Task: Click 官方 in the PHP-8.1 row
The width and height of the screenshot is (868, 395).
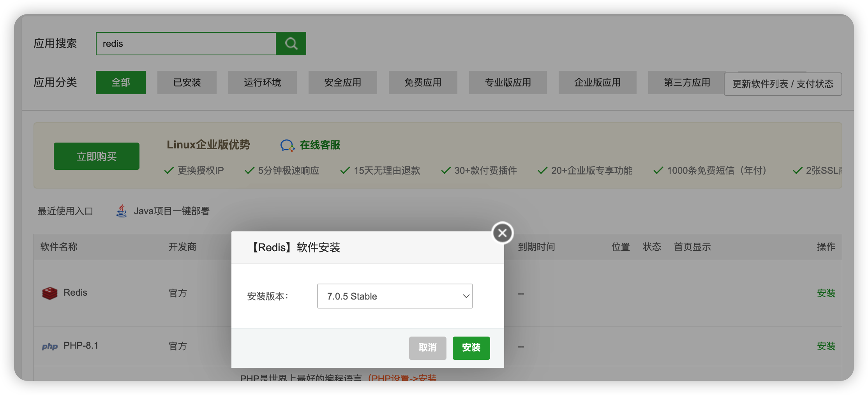Action: click(178, 346)
